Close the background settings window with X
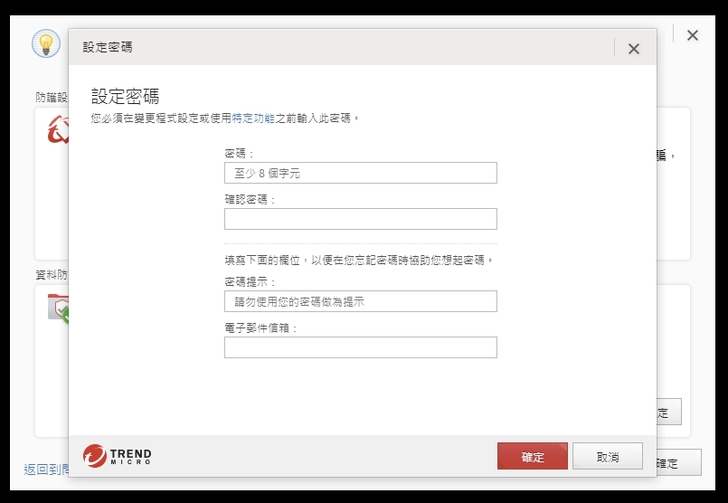Image resolution: width=728 pixels, height=503 pixels. pyautogui.click(x=692, y=35)
